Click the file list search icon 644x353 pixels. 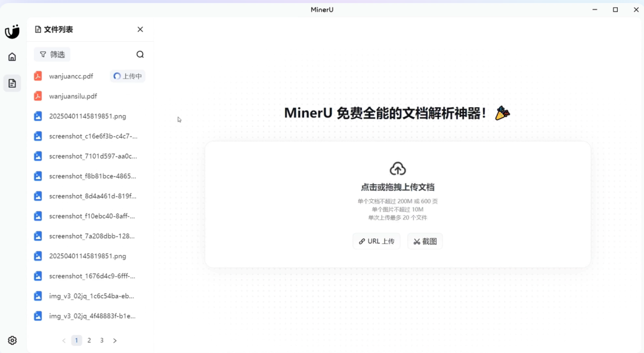[140, 54]
